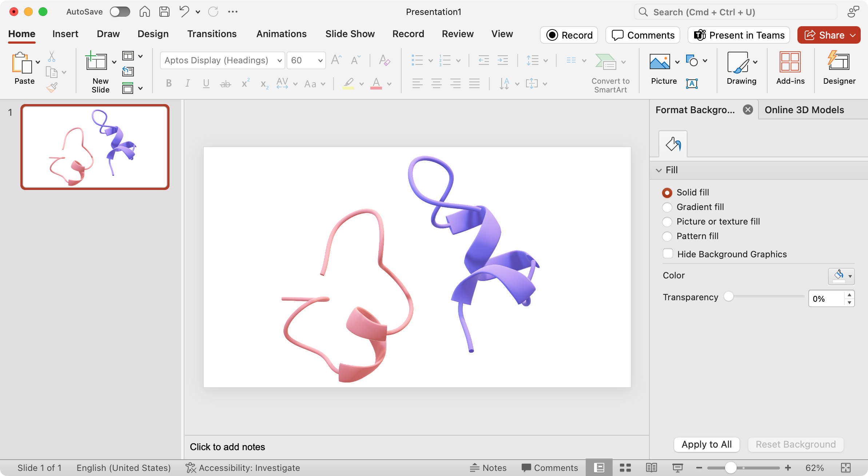
Task: Collapse the Fill section chevron
Action: pyautogui.click(x=659, y=170)
